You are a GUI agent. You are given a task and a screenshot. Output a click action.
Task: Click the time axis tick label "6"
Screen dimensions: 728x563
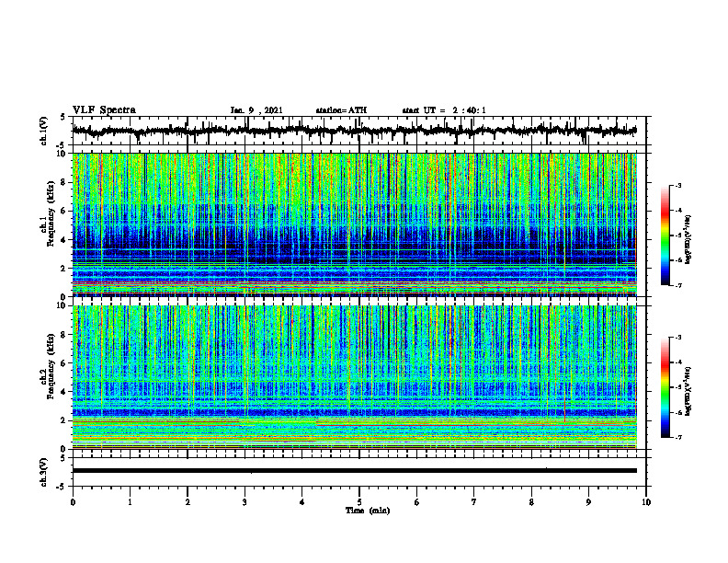[417, 502]
